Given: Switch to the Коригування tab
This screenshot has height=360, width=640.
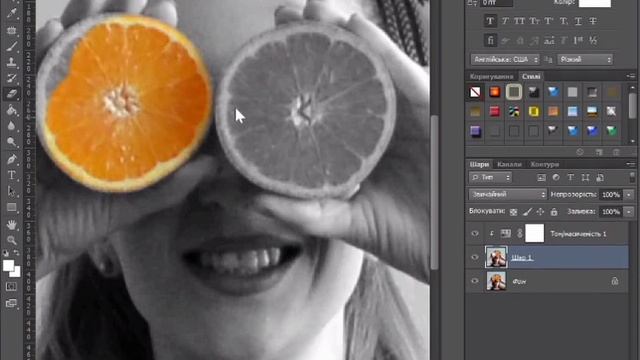Looking at the screenshot, I should [491, 76].
